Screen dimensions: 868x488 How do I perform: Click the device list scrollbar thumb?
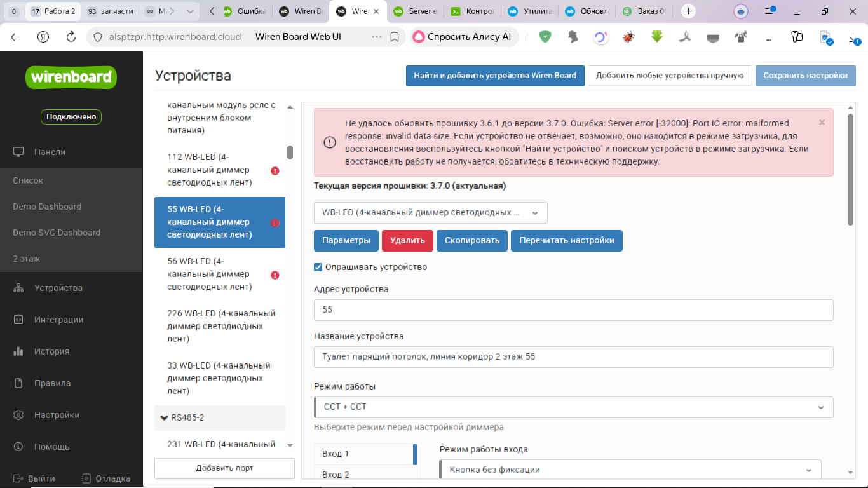(x=290, y=152)
